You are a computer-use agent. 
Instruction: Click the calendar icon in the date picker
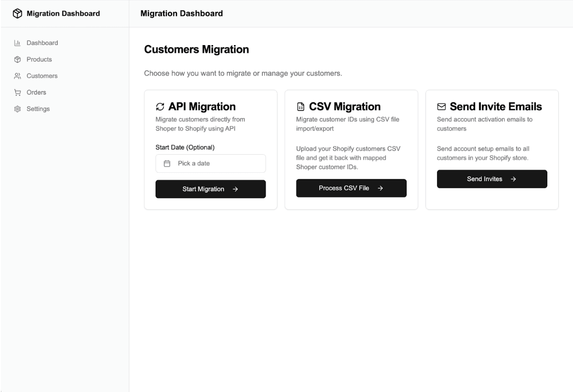[x=167, y=164]
